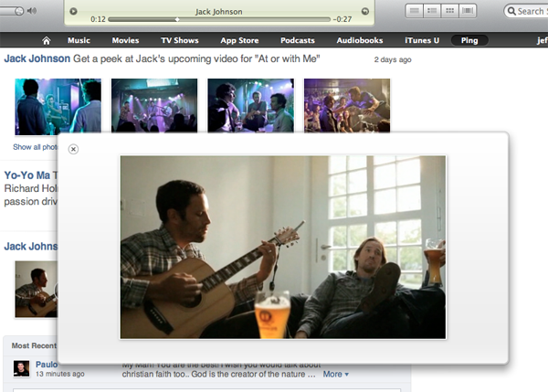Open the Podcasts tab
This screenshot has height=392, width=548.
pyautogui.click(x=298, y=41)
